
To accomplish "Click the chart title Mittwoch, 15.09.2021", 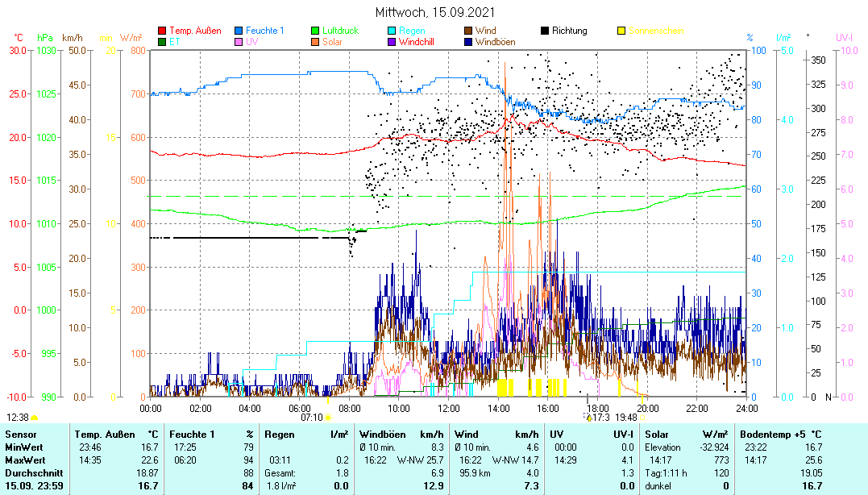I will (435, 12).
